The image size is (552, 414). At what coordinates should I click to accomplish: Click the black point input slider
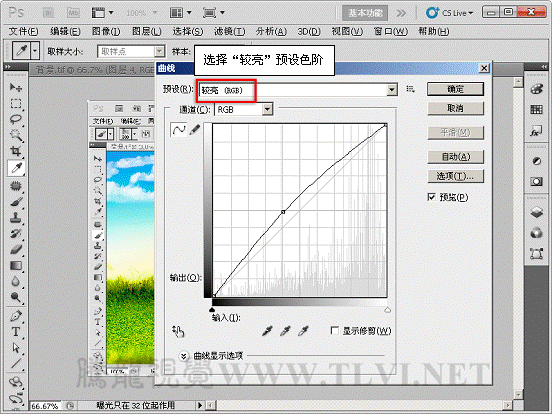[212, 310]
